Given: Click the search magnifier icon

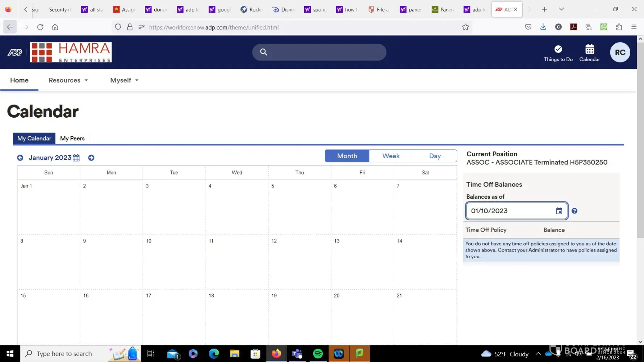Looking at the screenshot, I should pyautogui.click(x=264, y=52).
